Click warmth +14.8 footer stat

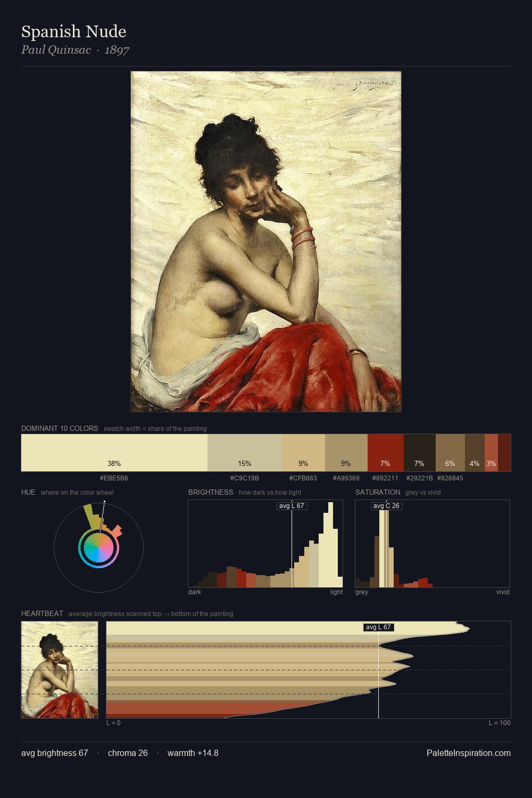[193, 753]
